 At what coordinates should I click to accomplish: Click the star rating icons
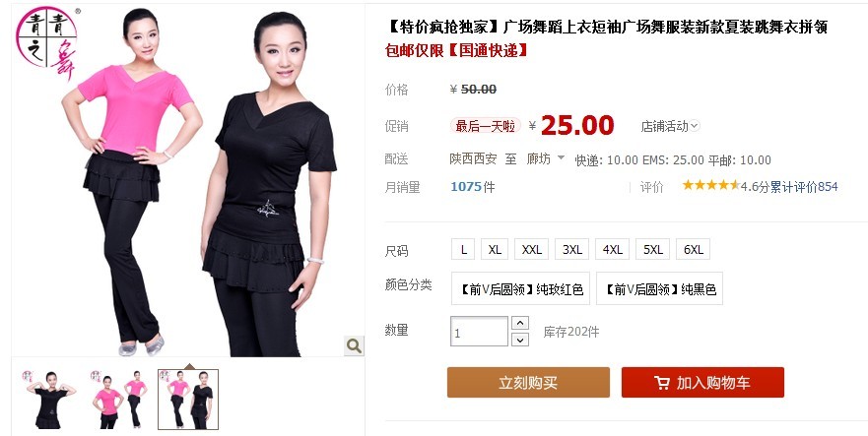click(710, 185)
